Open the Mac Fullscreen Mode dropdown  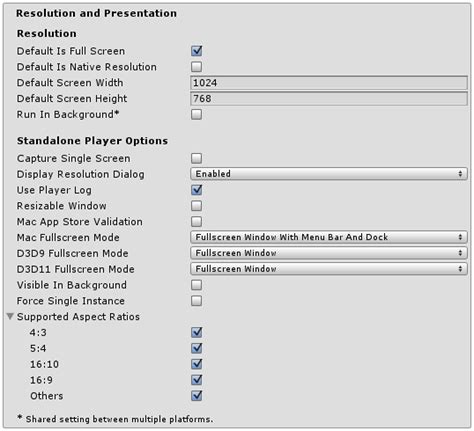tap(329, 237)
